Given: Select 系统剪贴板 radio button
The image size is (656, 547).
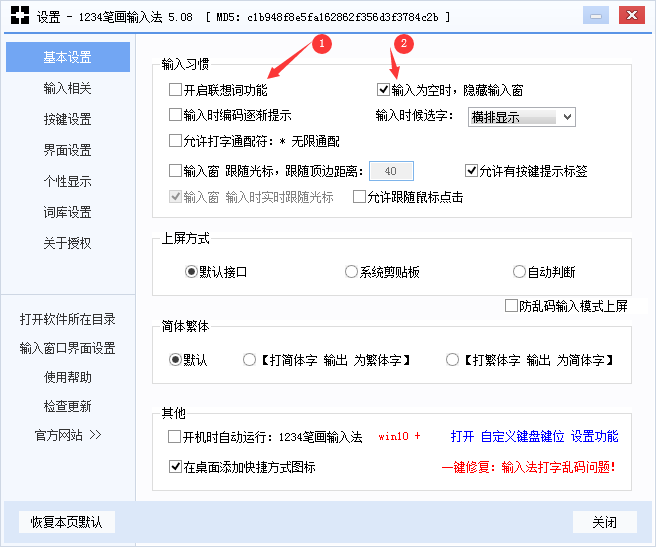Looking at the screenshot, I should point(351,272).
